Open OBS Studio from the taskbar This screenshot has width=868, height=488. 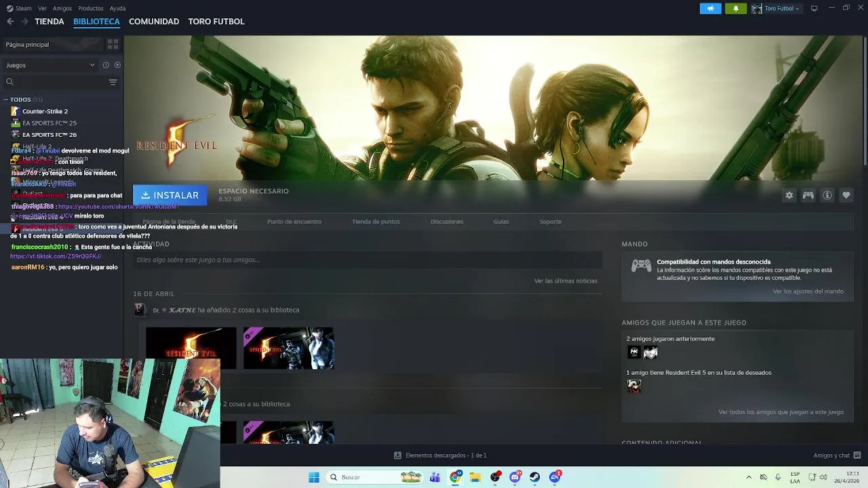coord(495,477)
